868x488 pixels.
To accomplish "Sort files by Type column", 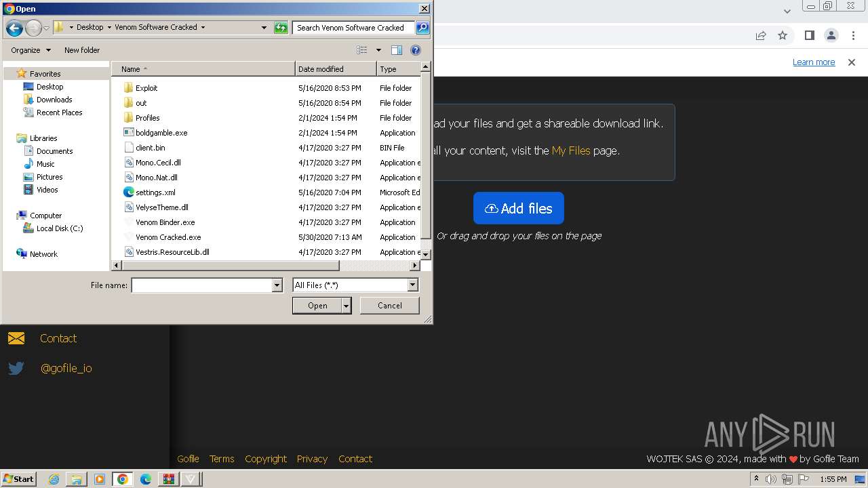I will pos(399,69).
